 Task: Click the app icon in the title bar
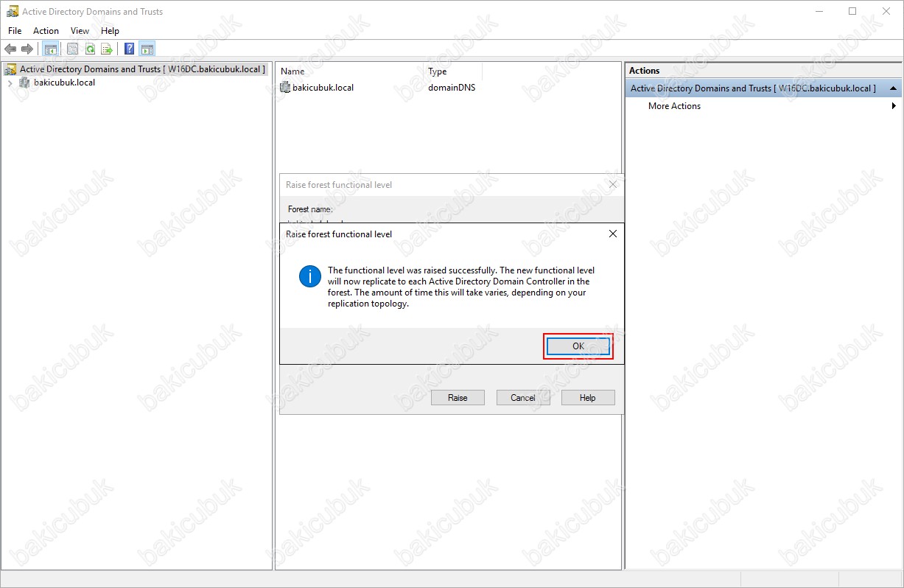(13, 12)
